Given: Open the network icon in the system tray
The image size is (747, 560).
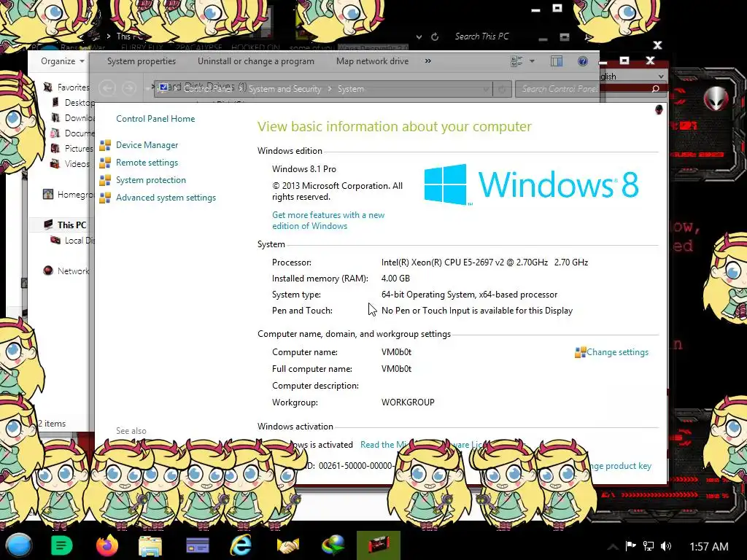Looking at the screenshot, I should [649, 545].
